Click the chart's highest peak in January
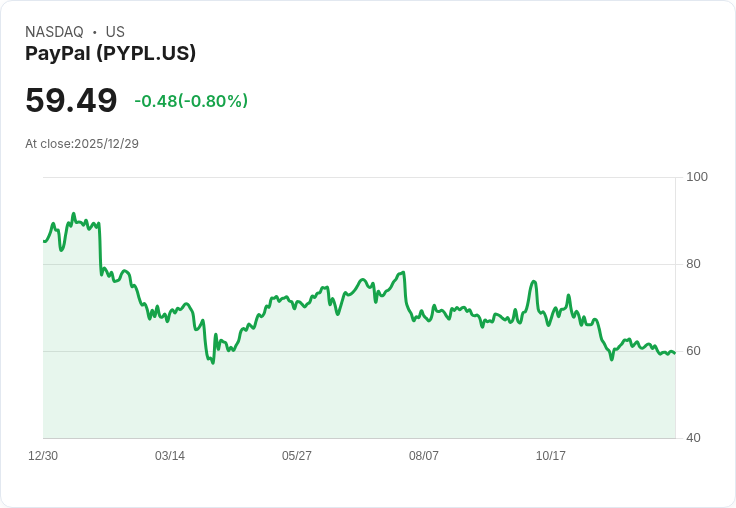Screen dimensions: 736x508 tap(73, 214)
